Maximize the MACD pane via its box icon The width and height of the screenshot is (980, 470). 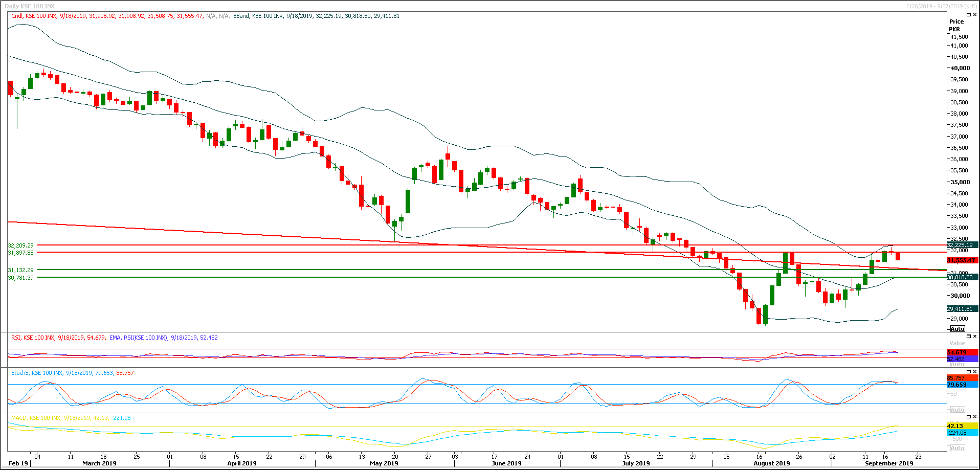(x=969, y=417)
